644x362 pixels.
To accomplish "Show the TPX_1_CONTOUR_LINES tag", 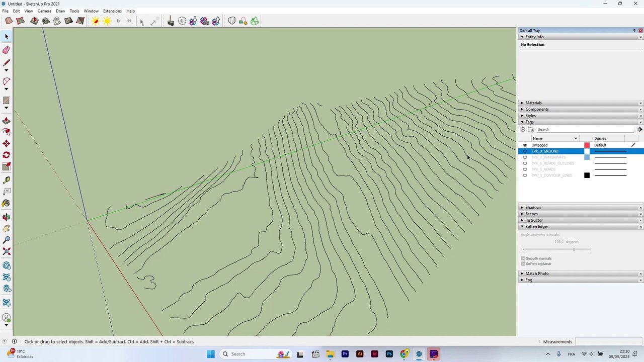I will click(525, 175).
